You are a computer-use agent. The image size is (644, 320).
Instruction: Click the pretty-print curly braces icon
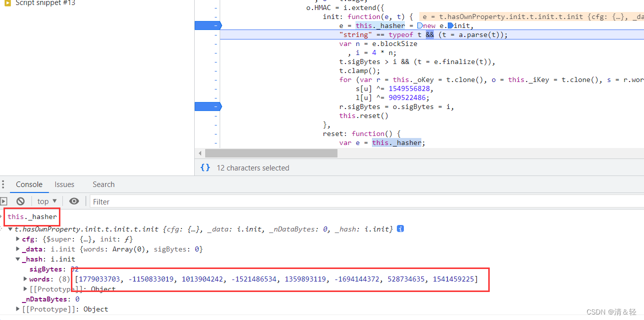coord(205,167)
